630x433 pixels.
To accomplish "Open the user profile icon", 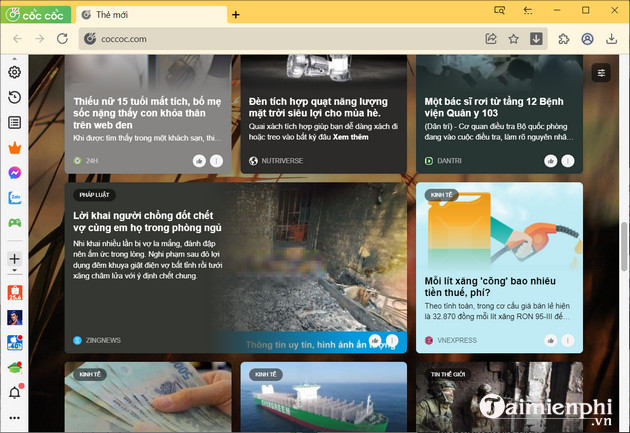I will pos(587,39).
